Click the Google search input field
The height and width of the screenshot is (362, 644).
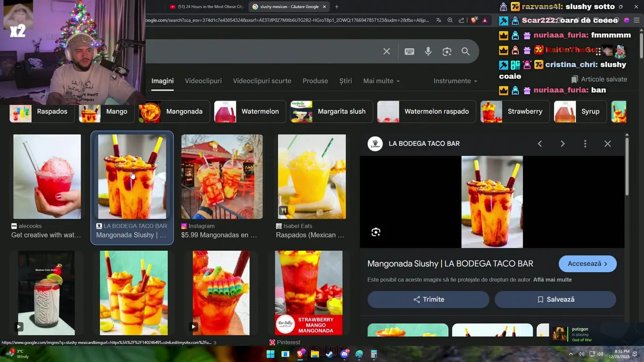click(262, 51)
